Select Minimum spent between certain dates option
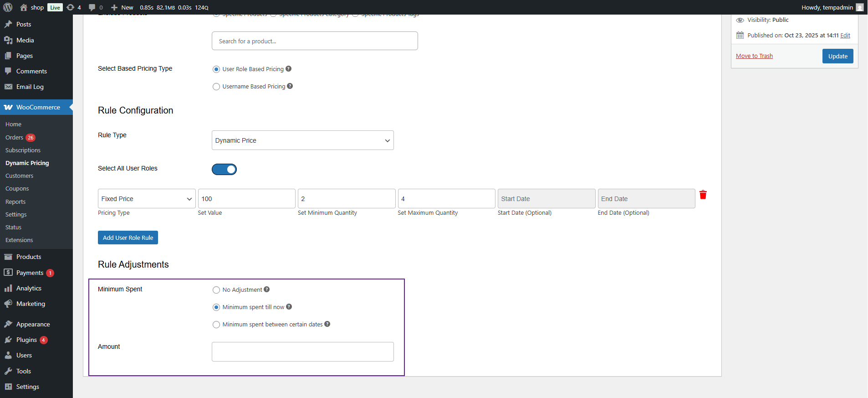 pos(216,325)
